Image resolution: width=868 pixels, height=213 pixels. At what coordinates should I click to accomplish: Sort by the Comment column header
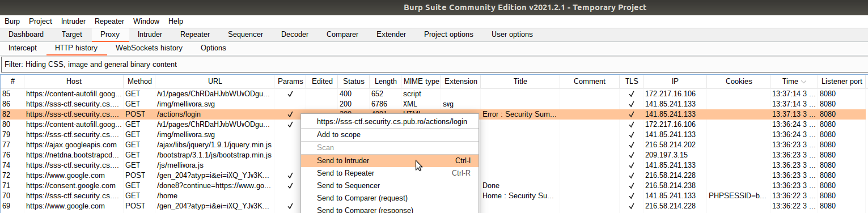pos(590,82)
